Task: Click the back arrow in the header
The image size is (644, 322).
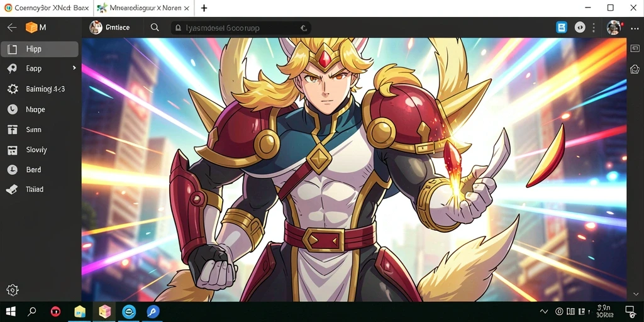Action: [x=12, y=28]
